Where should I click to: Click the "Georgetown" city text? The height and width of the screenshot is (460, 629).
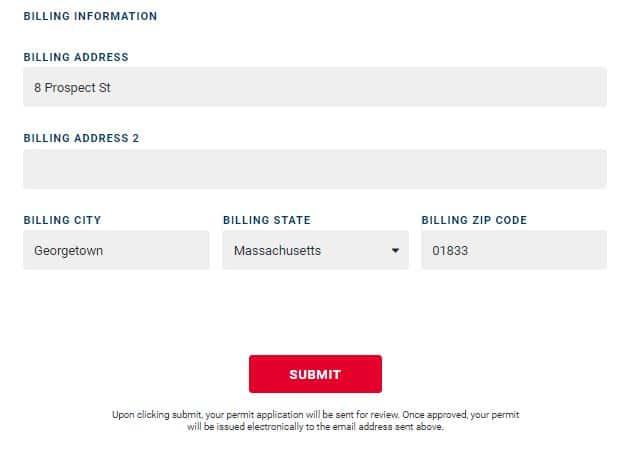(x=68, y=251)
